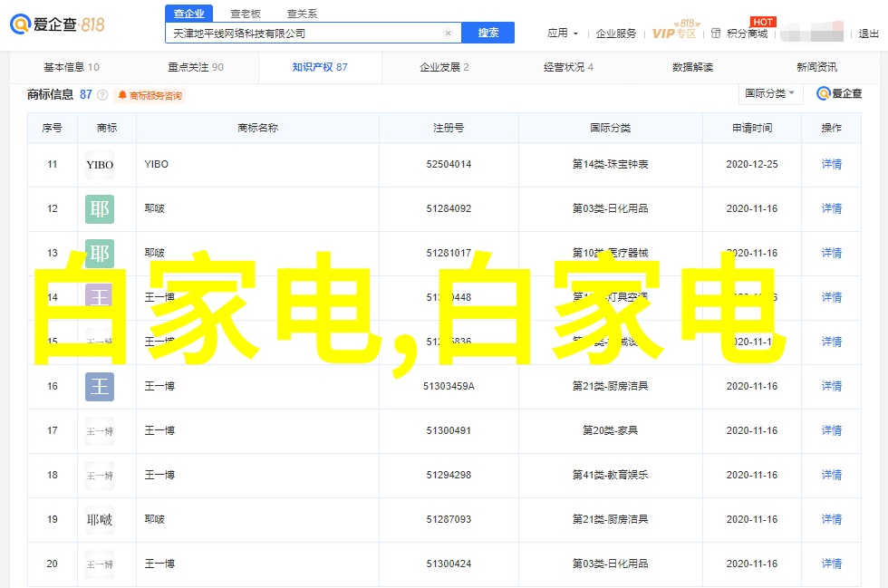The height and width of the screenshot is (588, 888).
Task: Select the 查关系 search tab
Action: pyautogui.click(x=302, y=14)
